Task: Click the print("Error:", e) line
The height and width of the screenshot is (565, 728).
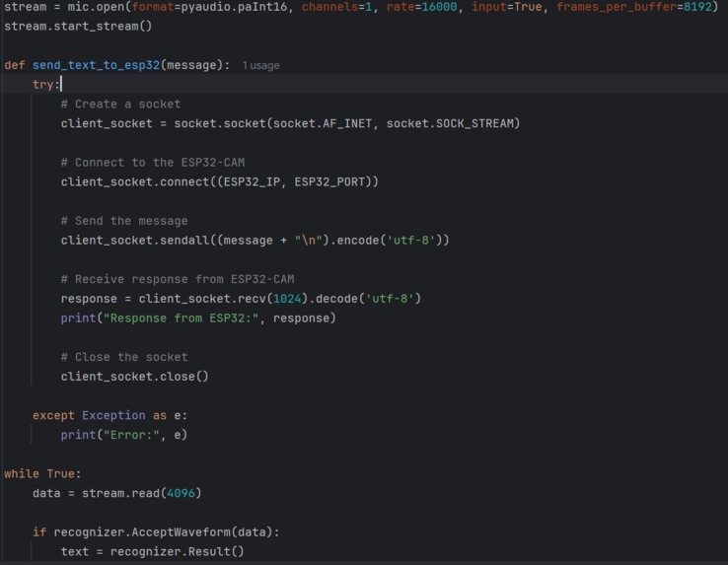Action: click(x=124, y=435)
